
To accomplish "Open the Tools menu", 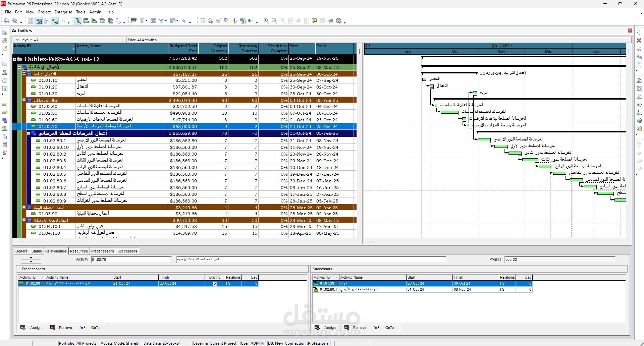I will point(80,12).
